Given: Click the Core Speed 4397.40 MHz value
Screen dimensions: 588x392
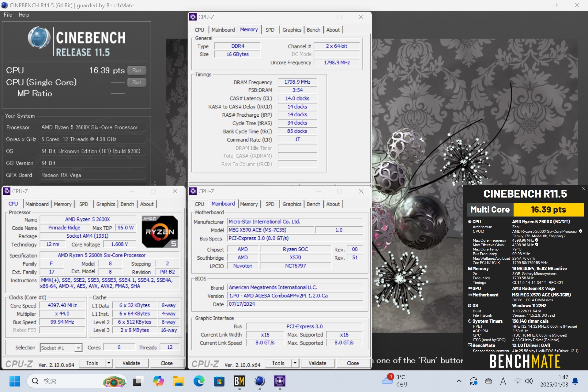Looking at the screenshot, I should pyautogui.click(x=62, y=305).
